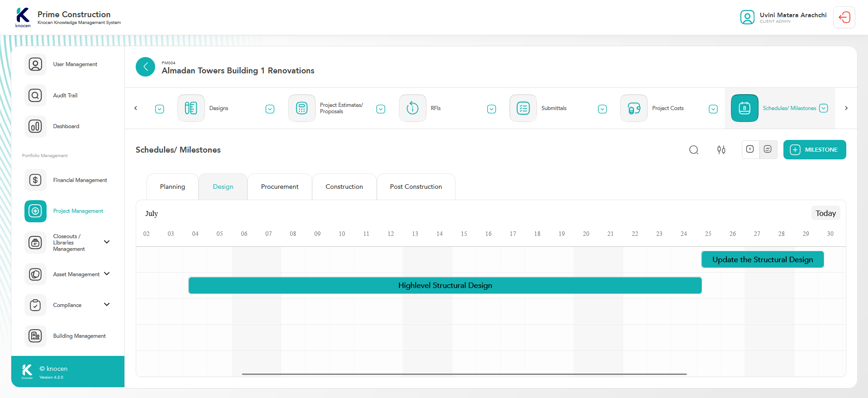The height and width of the screenshot is (398, 868).
Task: Open the Submittals checklist icon
Action: [x=523, y=108]
